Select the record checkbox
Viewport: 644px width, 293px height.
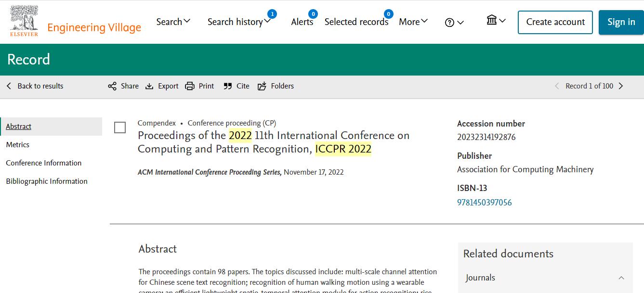(x=120, y=127)
